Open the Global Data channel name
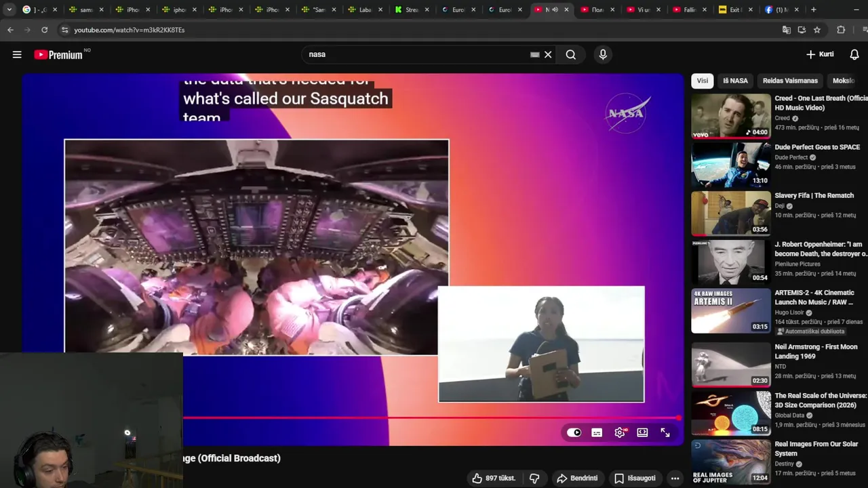This screenshot has width=868, height=488. (x=789, y=415)
